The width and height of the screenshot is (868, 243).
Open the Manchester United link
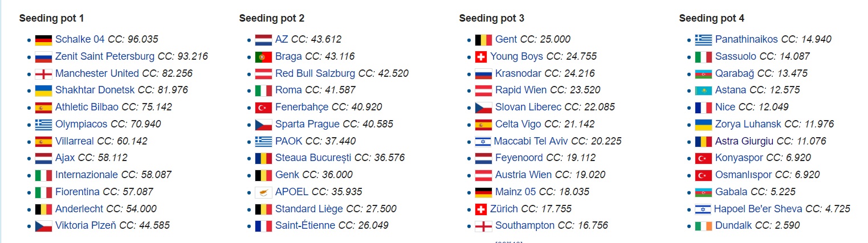(97, 73)
